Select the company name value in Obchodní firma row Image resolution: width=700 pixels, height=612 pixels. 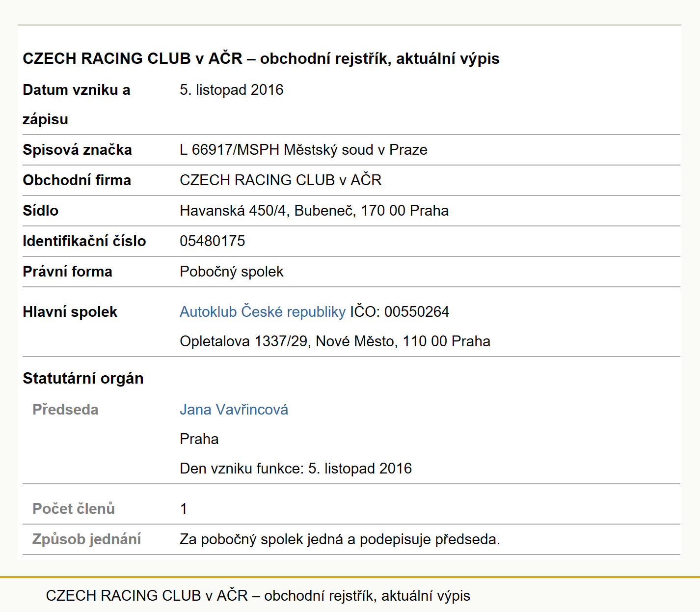[281, 180]
